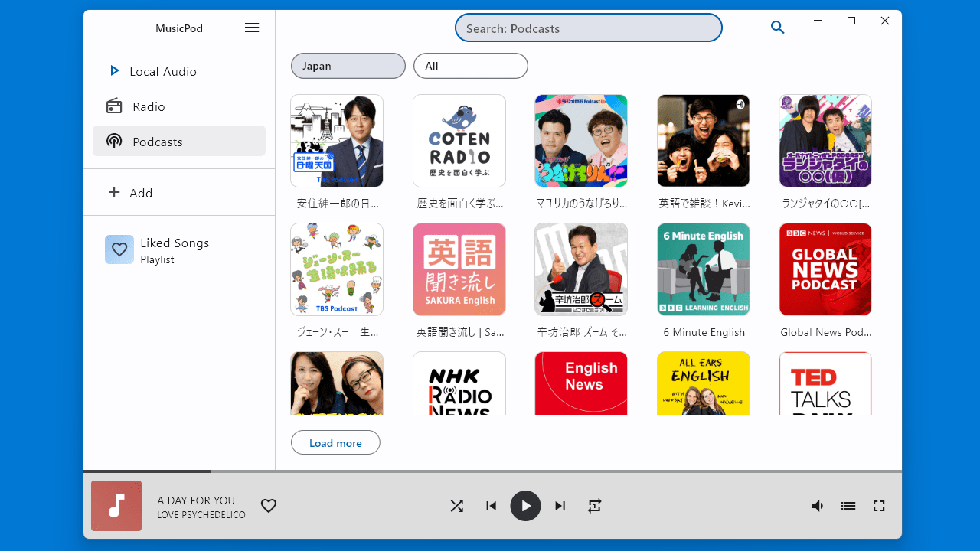Go to the Radio section

pos(179,106)
